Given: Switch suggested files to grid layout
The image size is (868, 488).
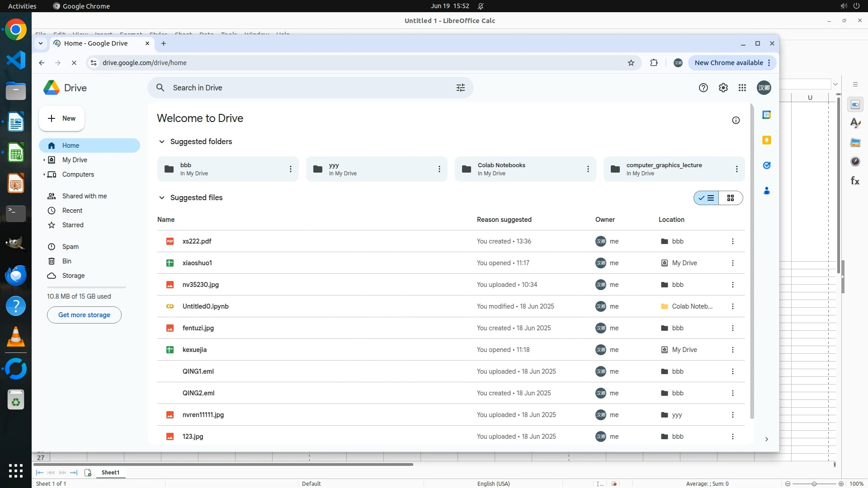Looking at the screenshot, I should click(x=730, y=198).
